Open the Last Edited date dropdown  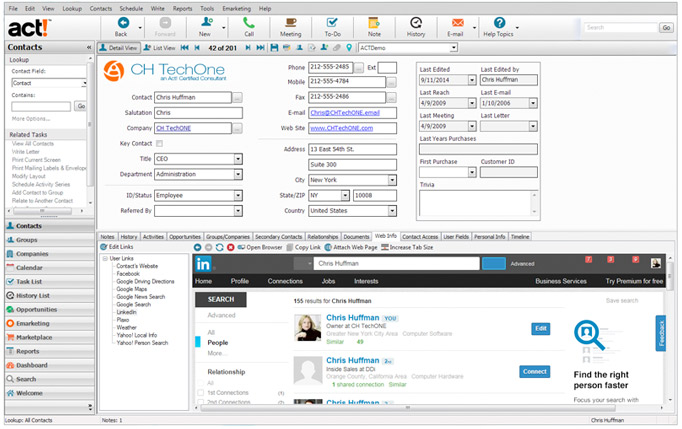pos(472,80)
